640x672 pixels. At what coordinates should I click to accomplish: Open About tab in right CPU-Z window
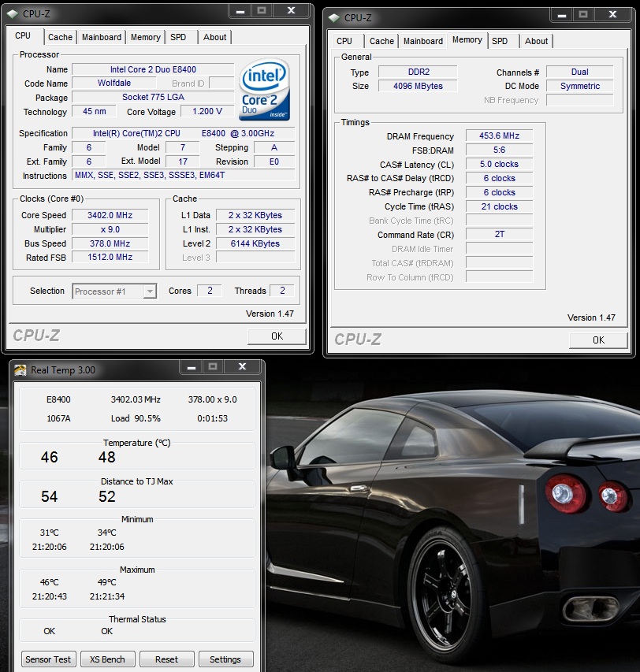click(536, 41)
